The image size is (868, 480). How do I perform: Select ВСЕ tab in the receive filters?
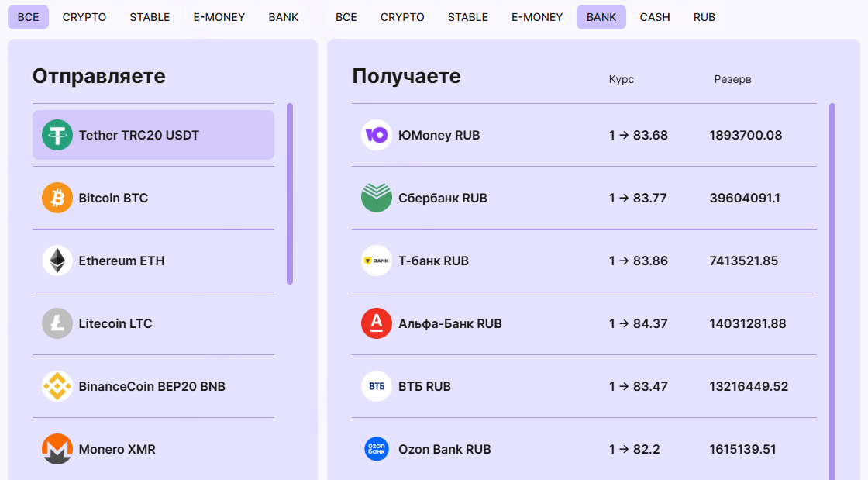346,17
